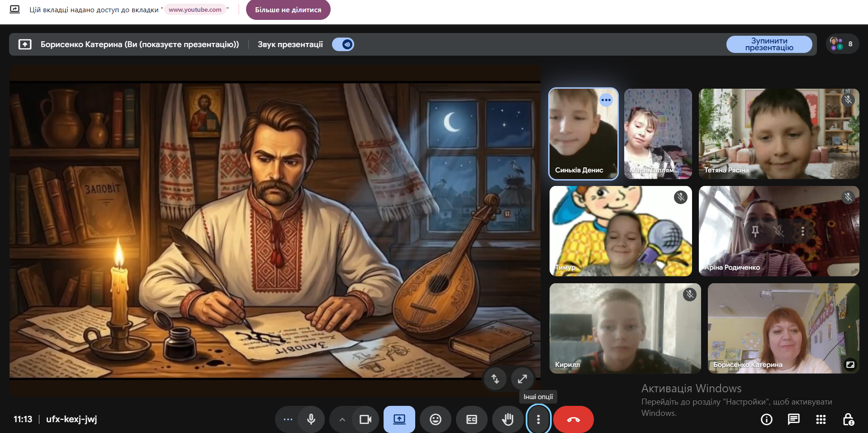Click the screen share present button
868x433 pixels.
coord(399,419)
